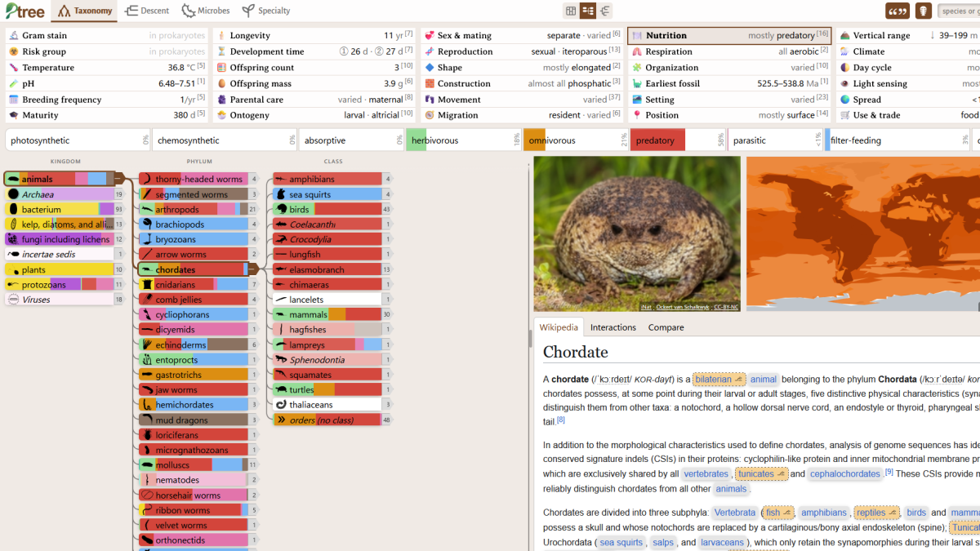Click the half-moon icon for Day cycle
The width and height of the screenshot is (980, 551).
coord(845,68)
